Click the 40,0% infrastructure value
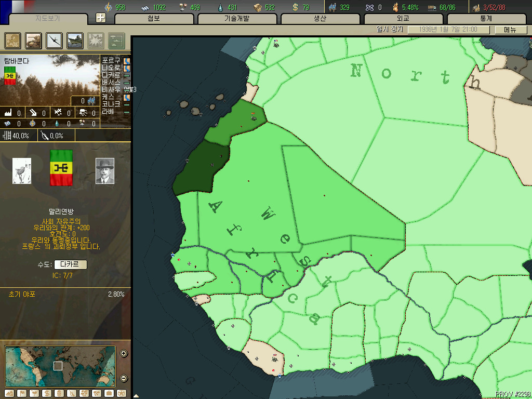 [21, 136]
